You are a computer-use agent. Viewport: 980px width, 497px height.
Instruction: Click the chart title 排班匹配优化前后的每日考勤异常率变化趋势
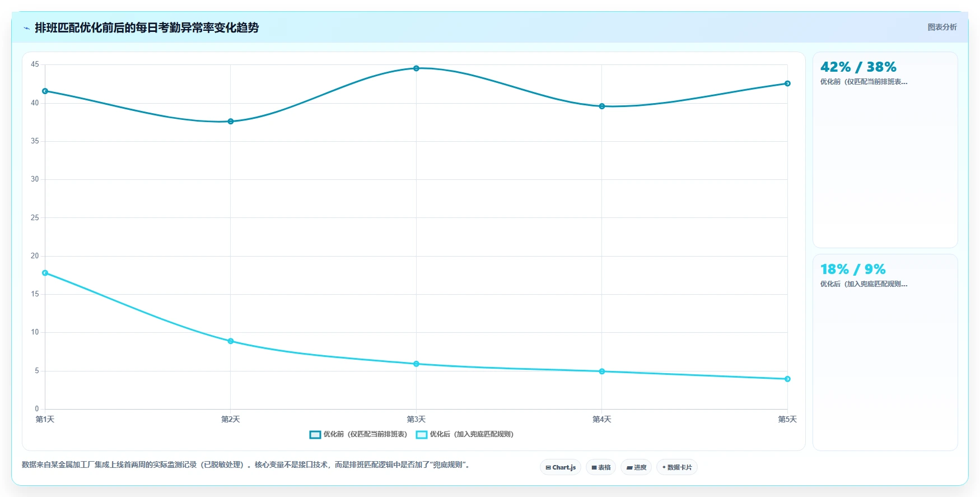pos(147,27)
